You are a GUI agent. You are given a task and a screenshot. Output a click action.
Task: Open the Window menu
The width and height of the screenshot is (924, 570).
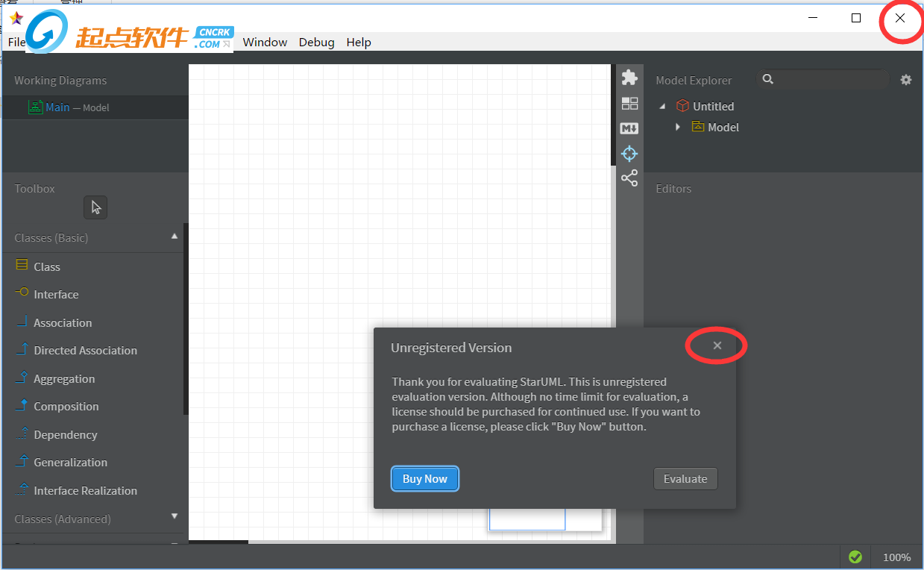coord(265,42)
